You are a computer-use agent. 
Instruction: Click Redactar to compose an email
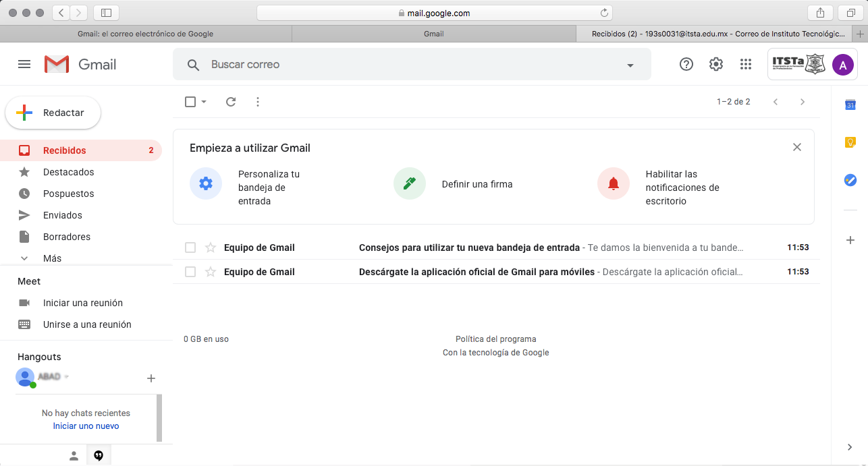[x=53, y=113]
